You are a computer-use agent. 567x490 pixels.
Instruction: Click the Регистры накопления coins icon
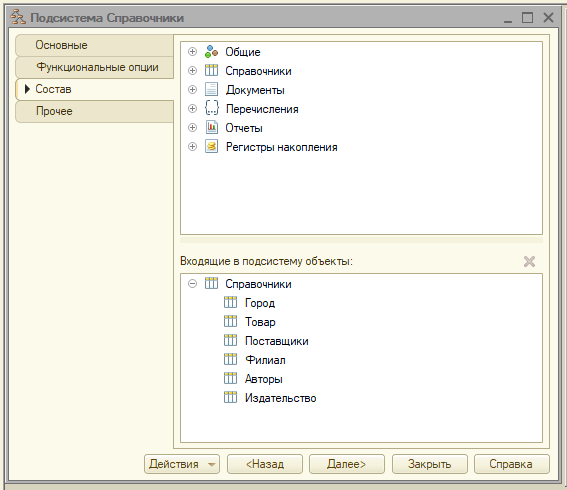tap(211, 147)
